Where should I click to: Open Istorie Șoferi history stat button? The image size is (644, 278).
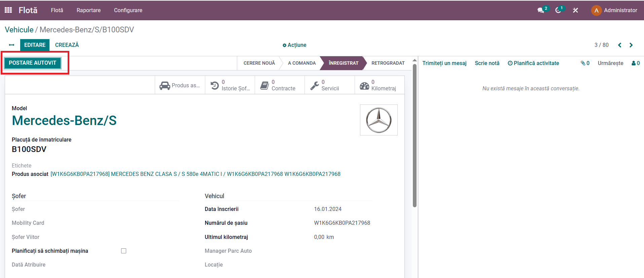(230, 85)
